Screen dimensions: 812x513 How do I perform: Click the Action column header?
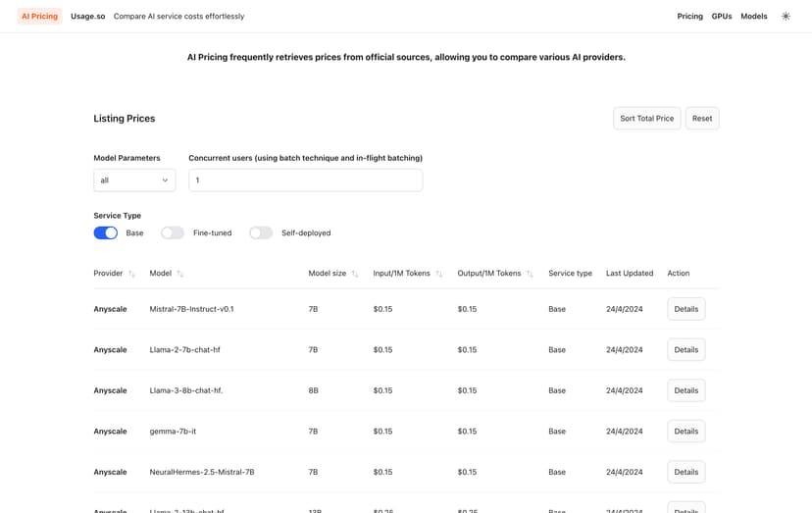(679, 273)
